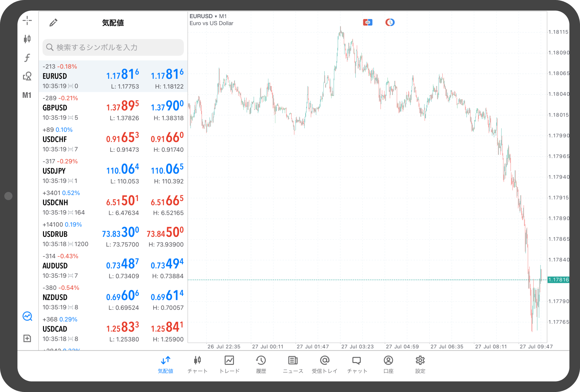Image resolution: width=580 pixels, height=392 pixels.
Task: Select the USDJPY quote row
Action: point(113,171)
